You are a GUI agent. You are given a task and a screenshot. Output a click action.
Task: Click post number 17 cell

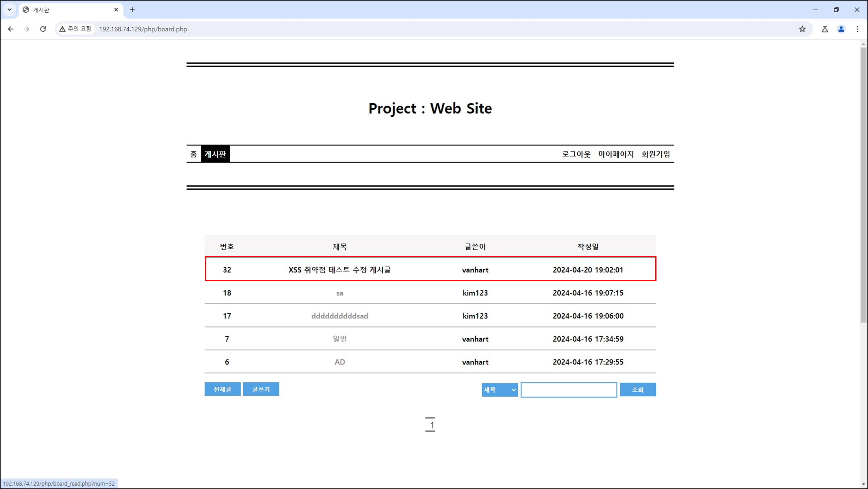pos(227,316)
